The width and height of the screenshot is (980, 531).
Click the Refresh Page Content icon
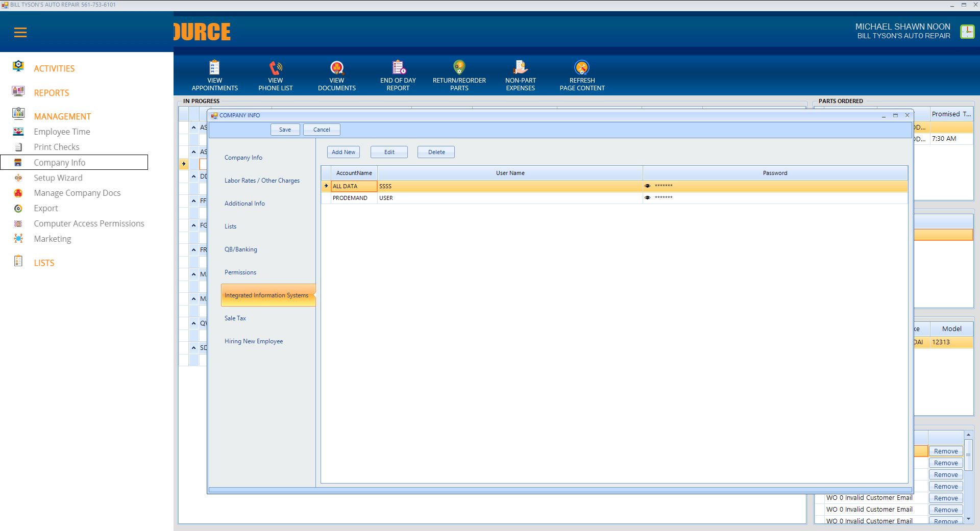click(x=582, y=68)
